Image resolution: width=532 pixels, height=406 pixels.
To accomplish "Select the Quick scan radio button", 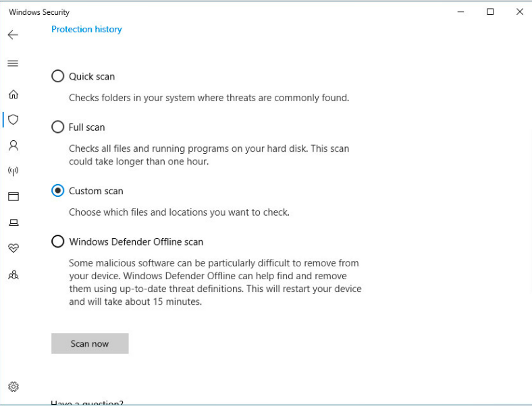I will click(57, 76).
